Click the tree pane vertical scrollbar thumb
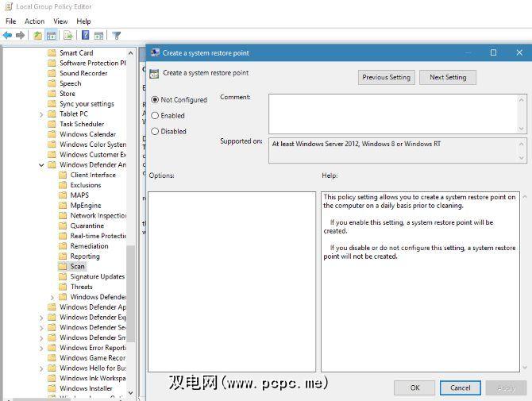 [x=131, y=294]
